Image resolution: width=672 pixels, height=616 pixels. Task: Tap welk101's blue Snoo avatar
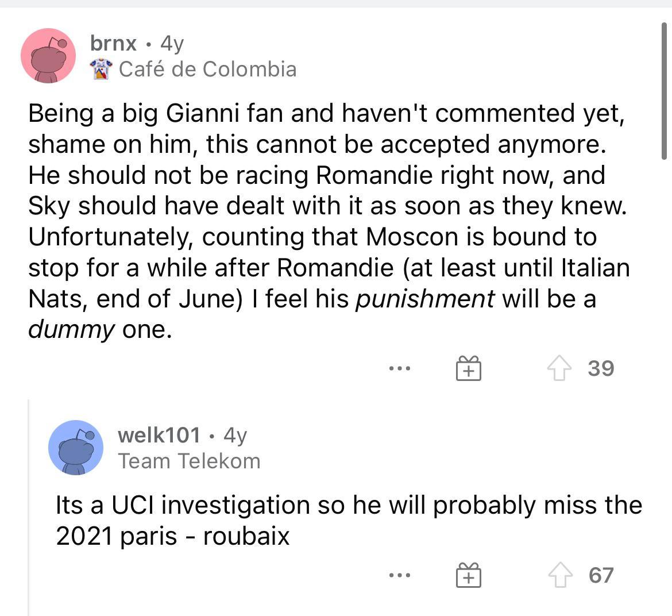click(76, 448)
